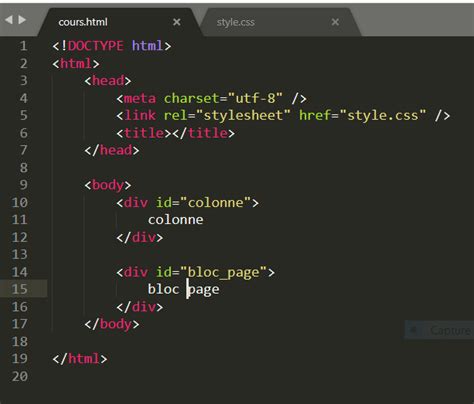This screenshot has width=474, height=404.
Task: Click line number 15 in the gutter
Action: coord(20,289)
